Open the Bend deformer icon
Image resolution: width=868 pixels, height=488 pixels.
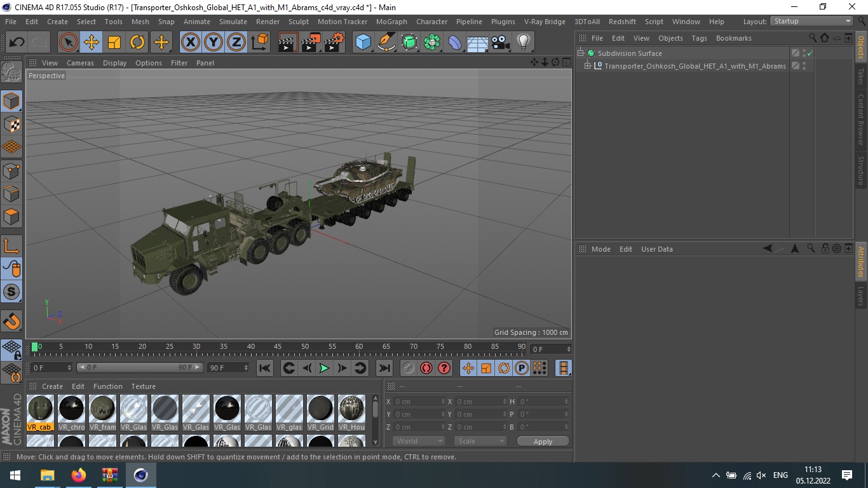pos(455,43)
